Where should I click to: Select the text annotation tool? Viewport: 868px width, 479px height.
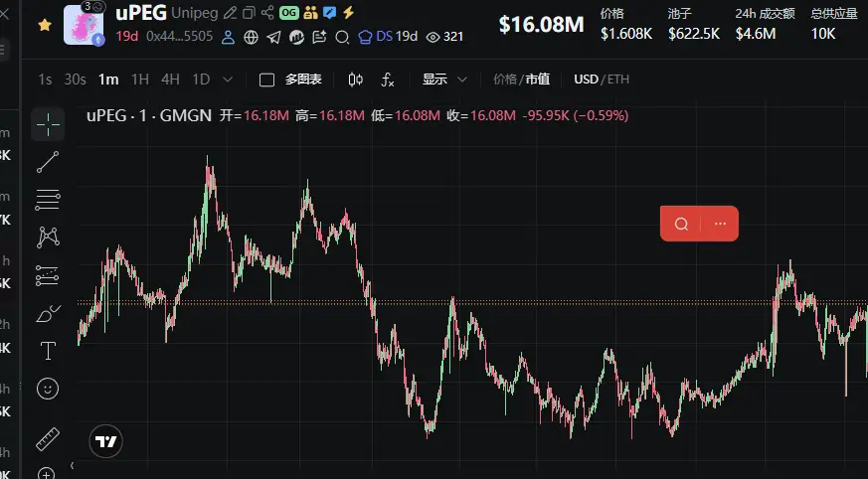tap(48, 351)
